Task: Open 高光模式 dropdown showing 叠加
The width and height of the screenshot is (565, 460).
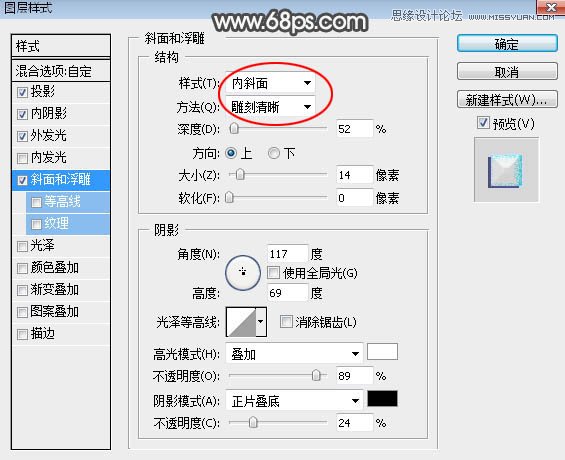Action: tap(294, 354)
